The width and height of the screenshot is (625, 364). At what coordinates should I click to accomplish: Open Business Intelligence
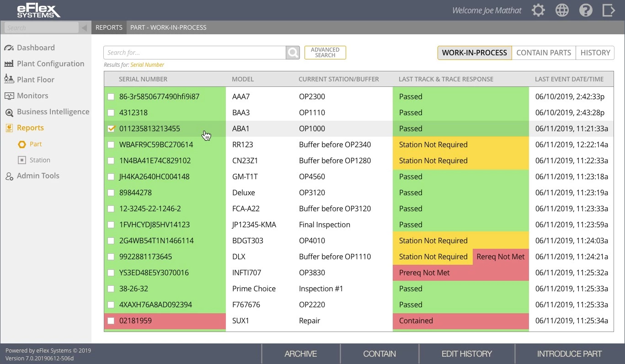point(53,112)
